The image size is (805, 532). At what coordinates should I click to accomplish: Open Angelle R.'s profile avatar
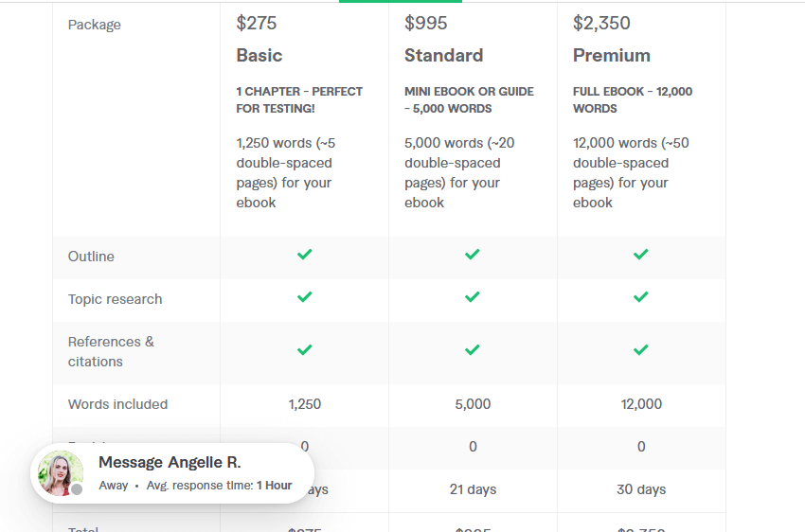click(61, 473)
